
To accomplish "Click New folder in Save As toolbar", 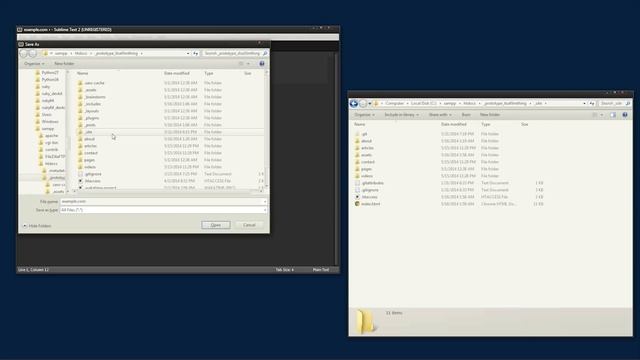I will (64, 64).
